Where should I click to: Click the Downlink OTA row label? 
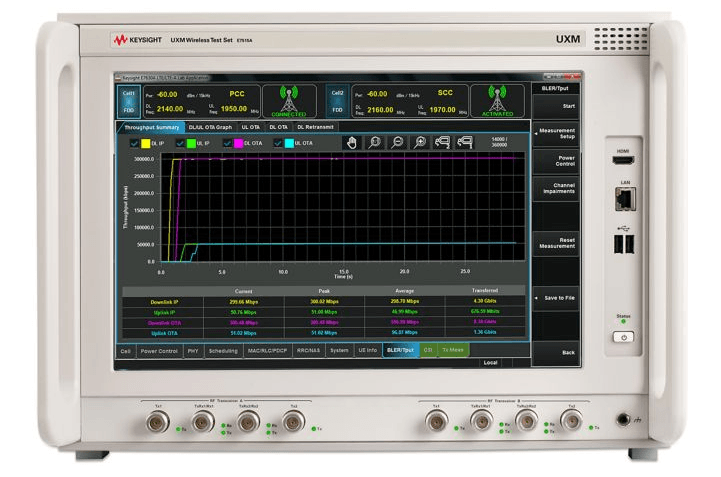164,323
